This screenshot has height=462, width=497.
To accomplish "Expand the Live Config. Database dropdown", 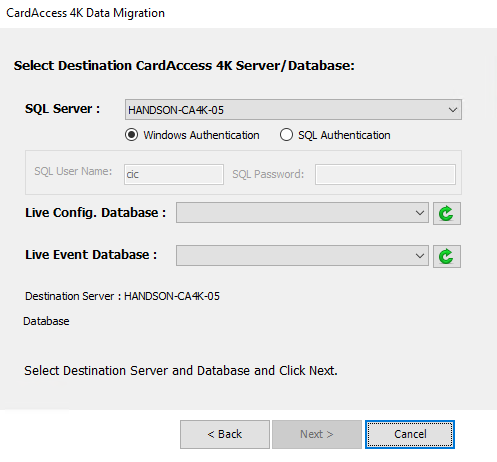I will point(302,213).
